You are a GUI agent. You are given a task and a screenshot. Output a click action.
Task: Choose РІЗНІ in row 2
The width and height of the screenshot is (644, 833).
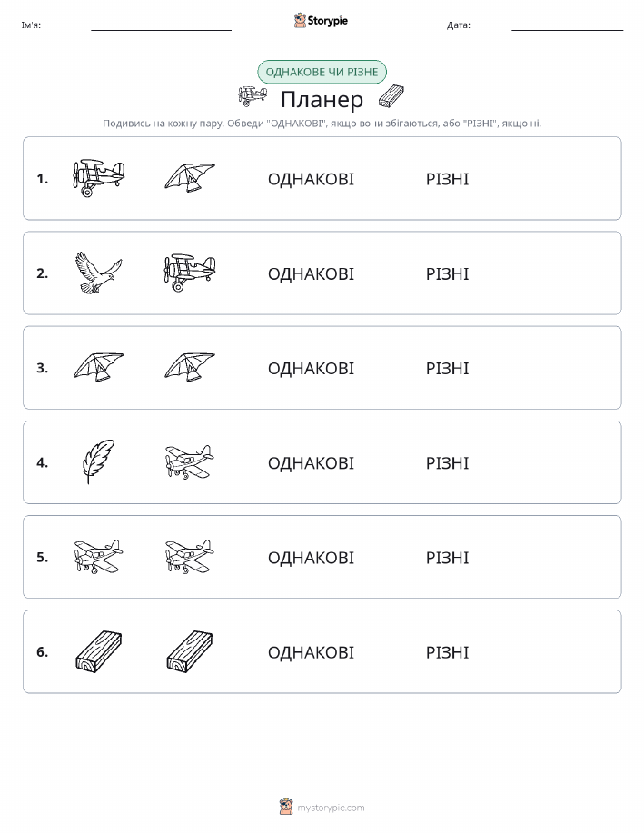click(448, 273)
